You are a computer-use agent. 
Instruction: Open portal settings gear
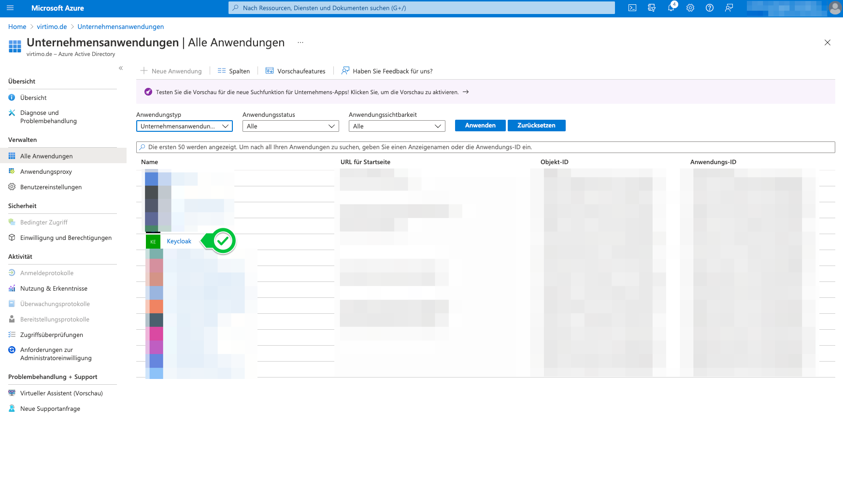690,8
